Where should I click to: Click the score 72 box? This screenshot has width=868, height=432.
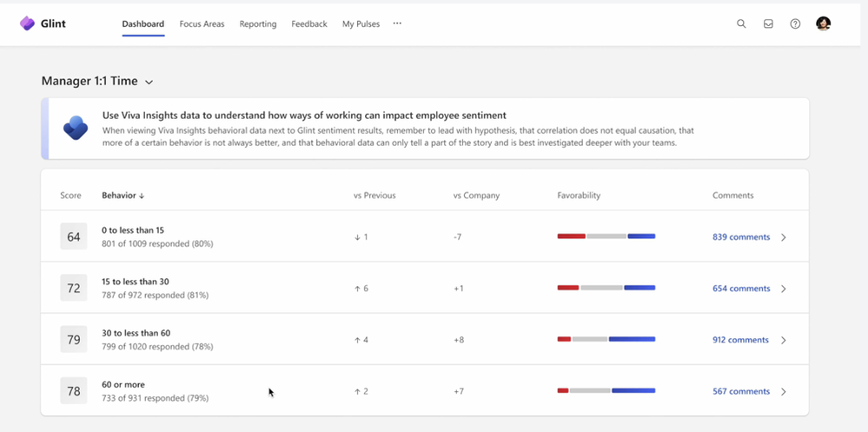[74, 288]
